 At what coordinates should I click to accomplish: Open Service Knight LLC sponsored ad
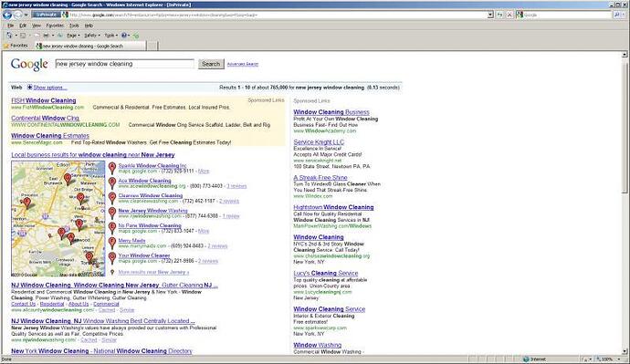[x=319, y=142]
